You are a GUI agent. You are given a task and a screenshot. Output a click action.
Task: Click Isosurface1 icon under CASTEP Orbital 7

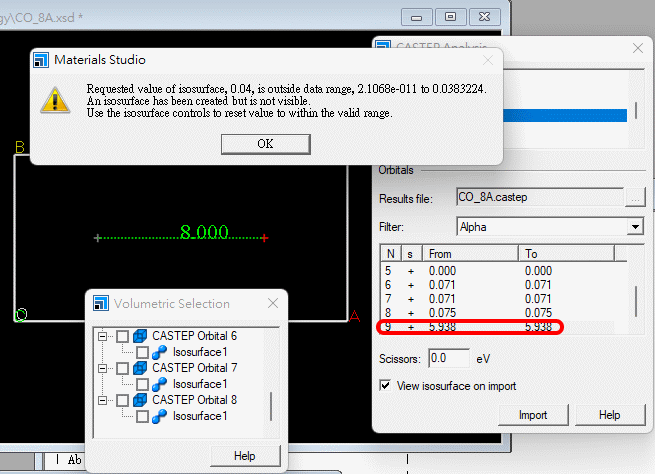pyautogui.click(x=160, y=384)
